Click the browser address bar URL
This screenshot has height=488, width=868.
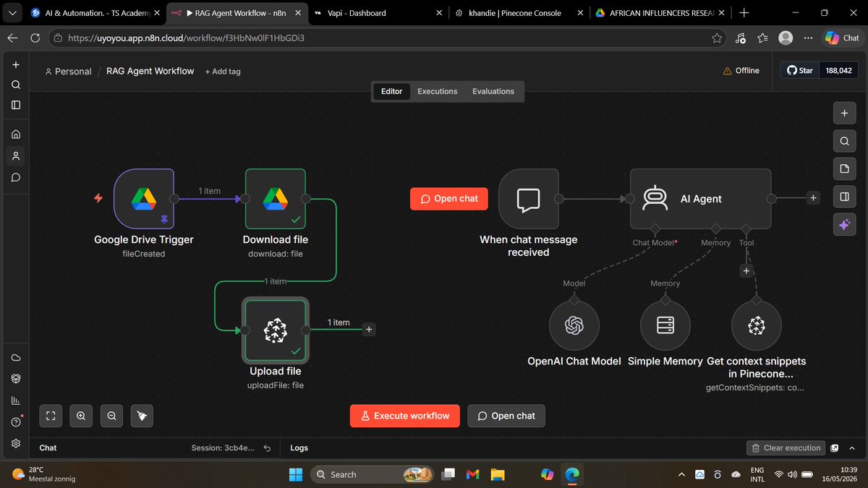coord(187,38)
